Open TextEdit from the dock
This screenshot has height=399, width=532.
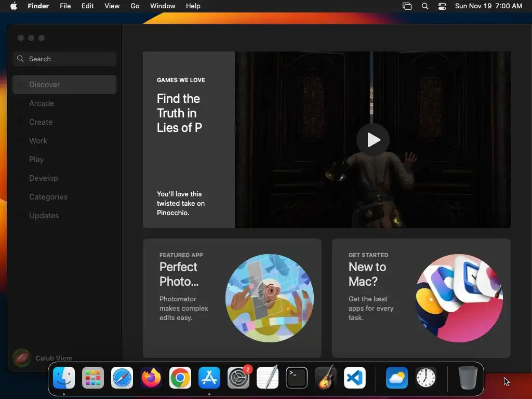pyautogui.click(x=268, y=378)
